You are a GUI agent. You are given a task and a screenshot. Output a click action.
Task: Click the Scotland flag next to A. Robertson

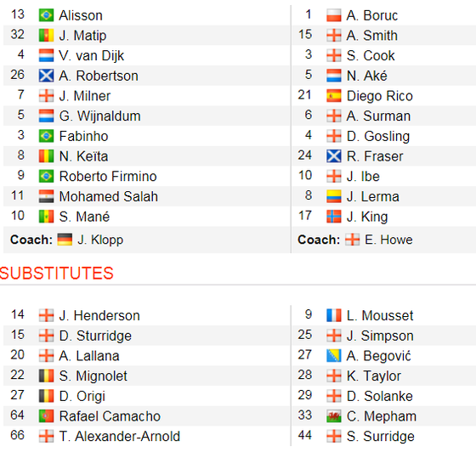[46, 76]
